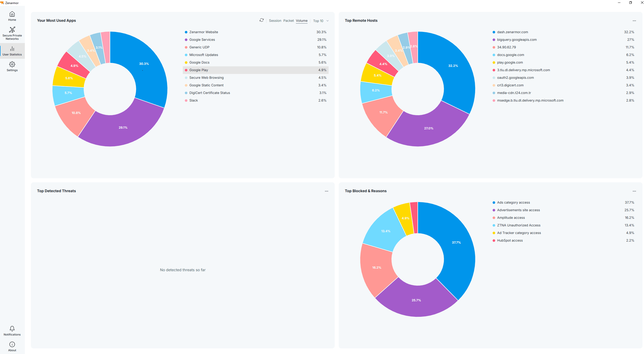Toggle Google Static Content legend entry
Image resolution: width=644 pixels, height=354 pixels.
pos(256,85)
